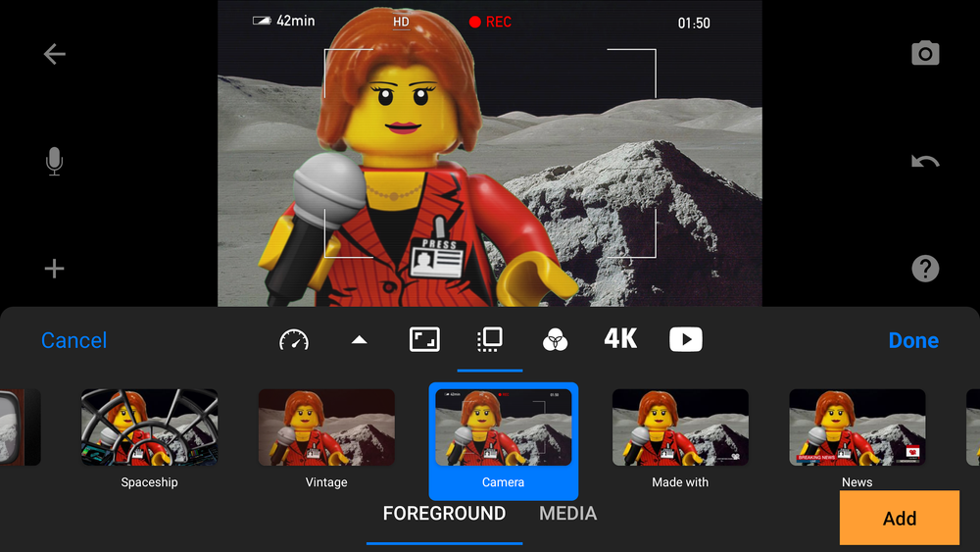Tap the camera capture icon
The height and width of the screenshot is (552, 980).
pyautogui.click(x=925, y=54)
